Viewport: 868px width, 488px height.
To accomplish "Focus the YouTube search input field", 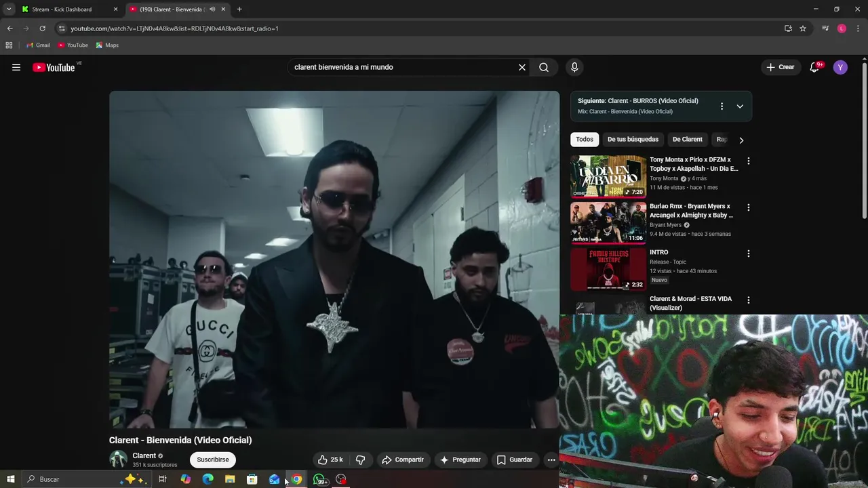I will coord(403,67).
